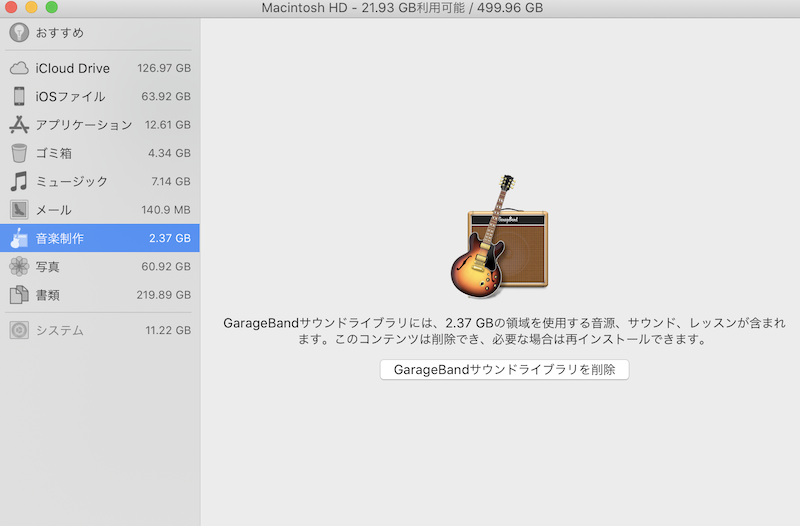800x526 pixels.
Task: Click the lightbulb icon beside おすすめ
Action: pyautogui.click(x=18, y=32)
